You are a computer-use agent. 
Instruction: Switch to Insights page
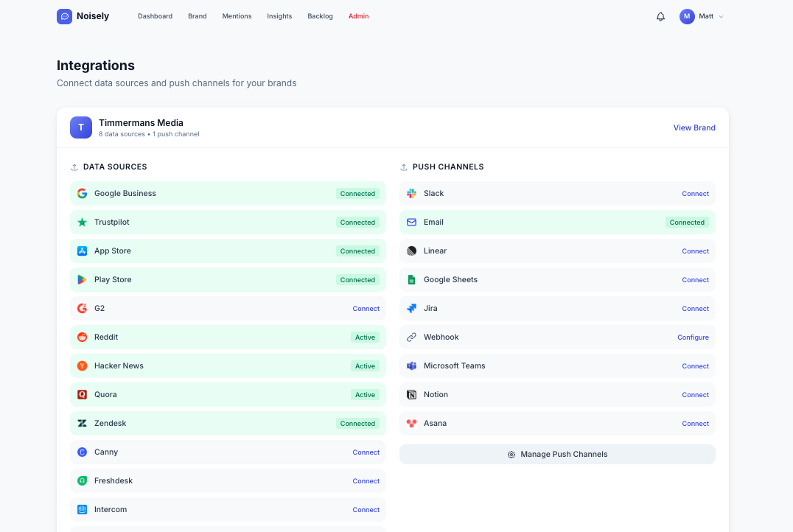[x=279, y=16]
